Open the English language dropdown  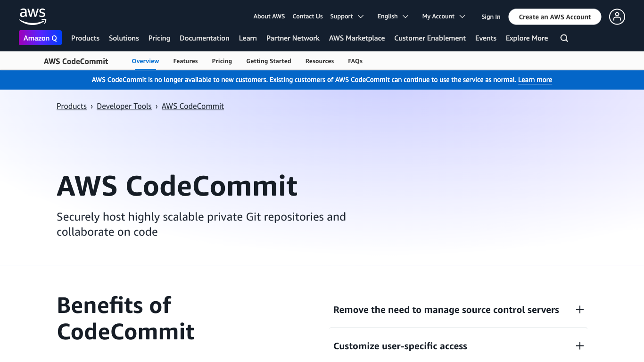coord(393,16)
